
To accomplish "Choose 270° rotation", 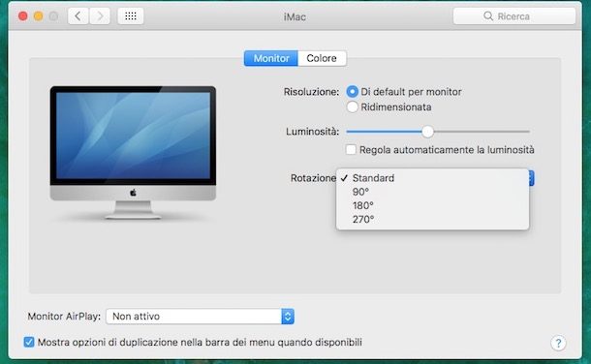I will pos(433,219).
